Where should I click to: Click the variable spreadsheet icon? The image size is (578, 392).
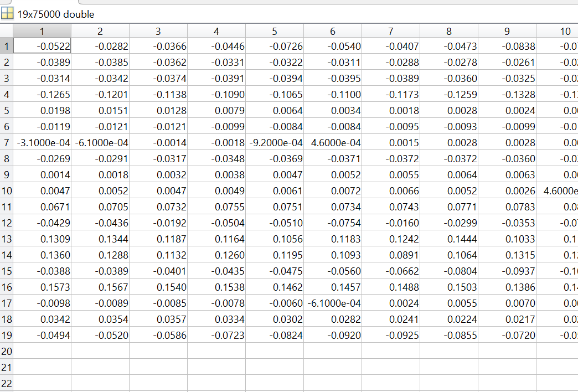click(x=7, y=14)
